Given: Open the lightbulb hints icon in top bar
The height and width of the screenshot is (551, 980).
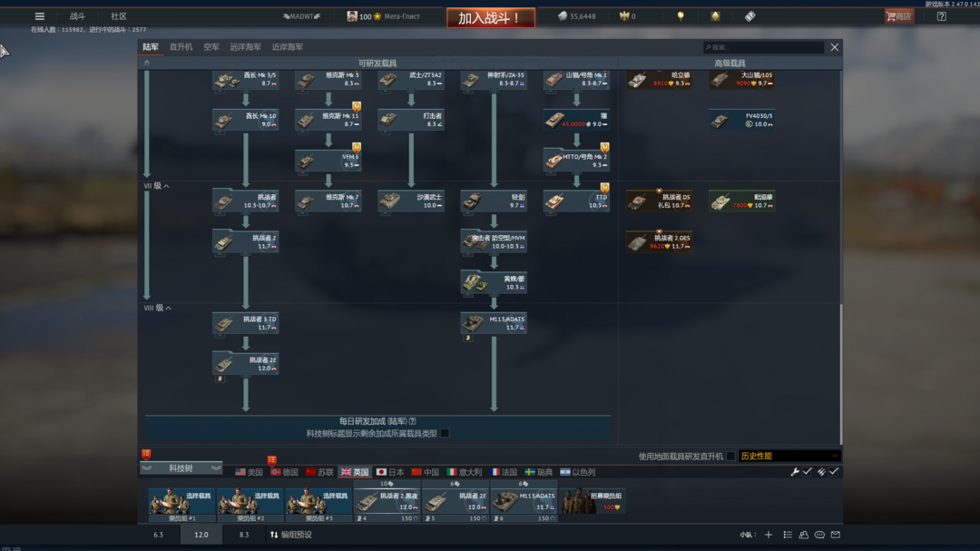Looking at the screenshot, I should pyautogui.click(x=681, y=16).
